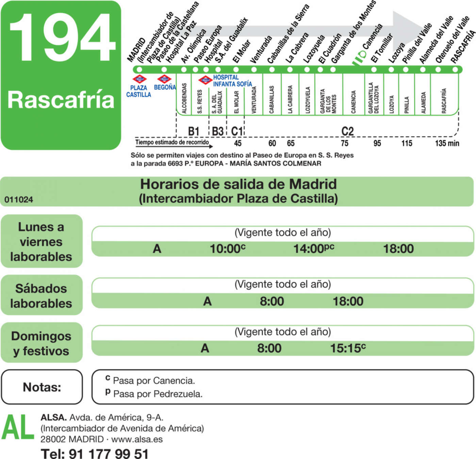This screenshot has width=476, height=459.
Task: Select the 15:15c Sunday departure
Action: coord(348,348)
